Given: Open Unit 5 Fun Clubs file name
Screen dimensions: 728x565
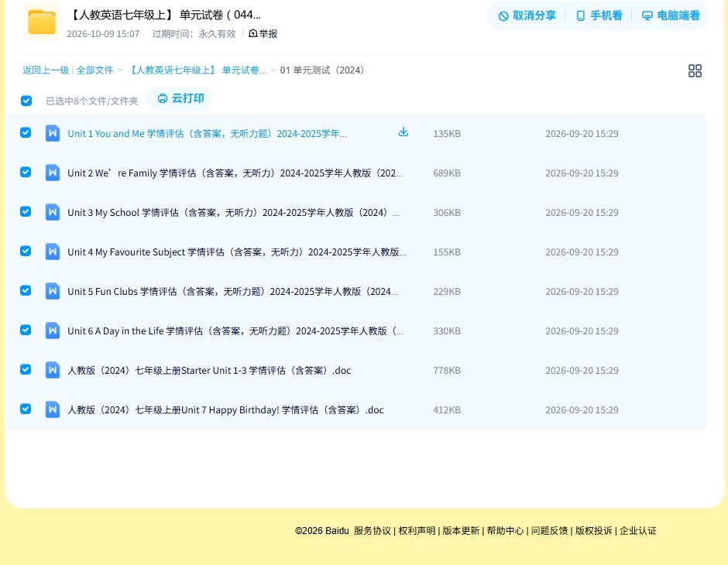Looking at the screenshot, I should [232, 291].
